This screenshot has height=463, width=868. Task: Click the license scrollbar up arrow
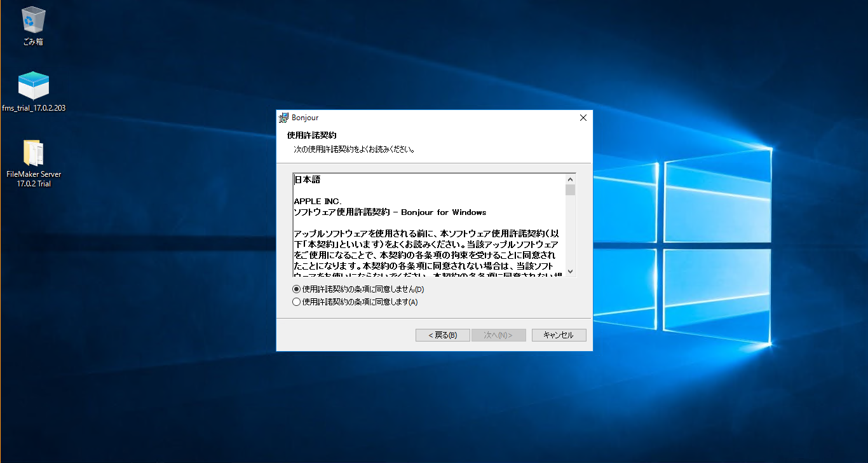click(x=570, y=179)
